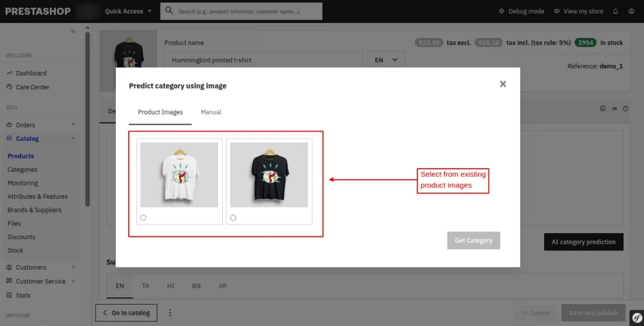Select the white t-shirt image radio button
The height and width of the screenshot is (326, 644).
(143, 217)
